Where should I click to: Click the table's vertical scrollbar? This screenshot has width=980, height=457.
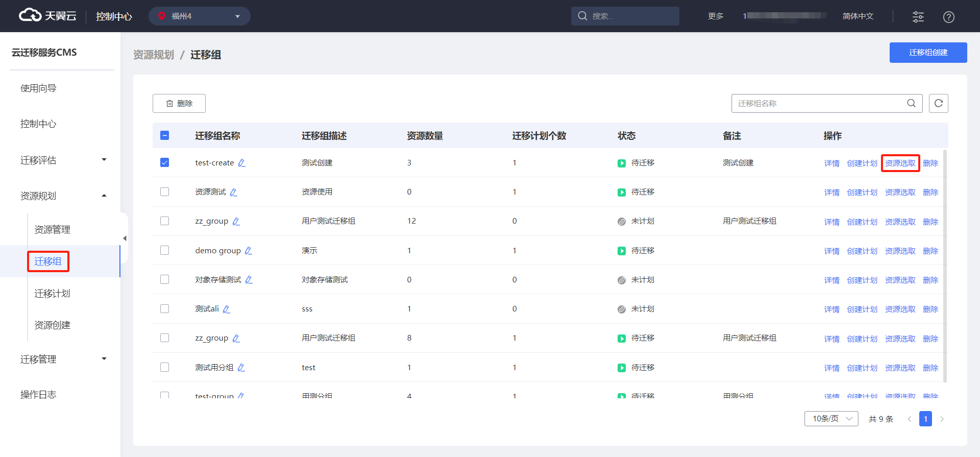945,266
